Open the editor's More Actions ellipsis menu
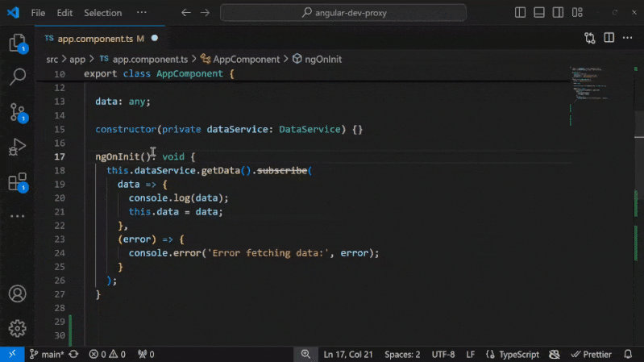Viewport: 644px width, 362px height. 628,38
